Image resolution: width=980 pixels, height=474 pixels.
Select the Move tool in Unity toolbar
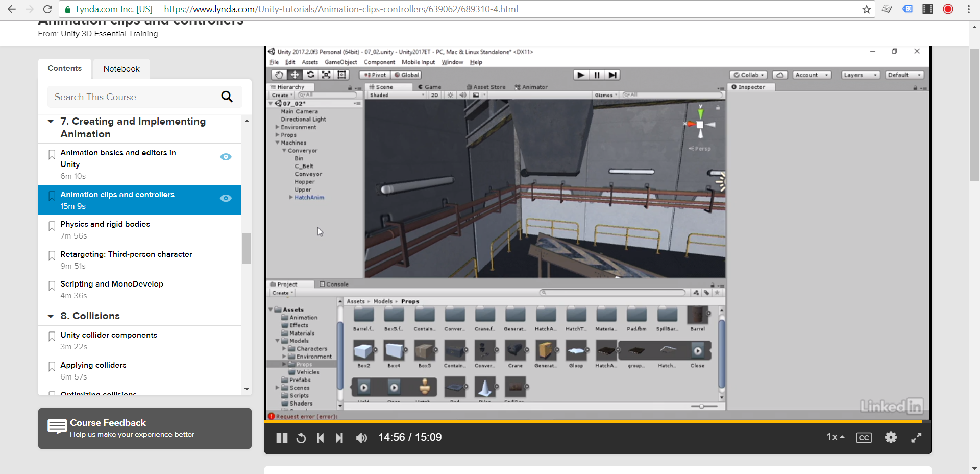pyautogui.click(x=295, y=75)
